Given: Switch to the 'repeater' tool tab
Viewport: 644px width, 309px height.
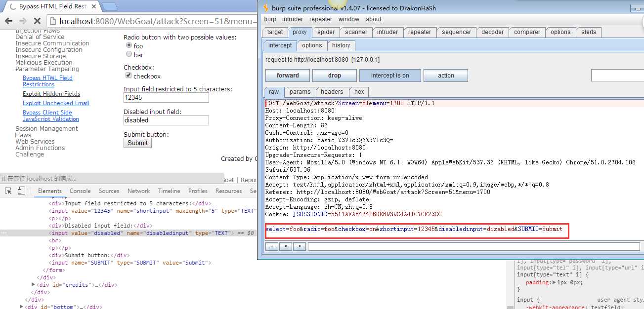Looking at the screenshot, I should 420,32.
